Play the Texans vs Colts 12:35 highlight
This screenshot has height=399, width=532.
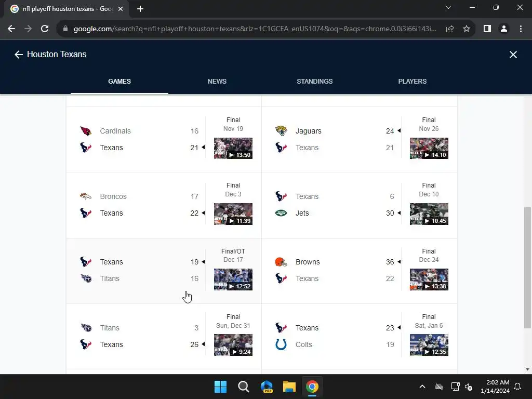(x=429, y=345)
